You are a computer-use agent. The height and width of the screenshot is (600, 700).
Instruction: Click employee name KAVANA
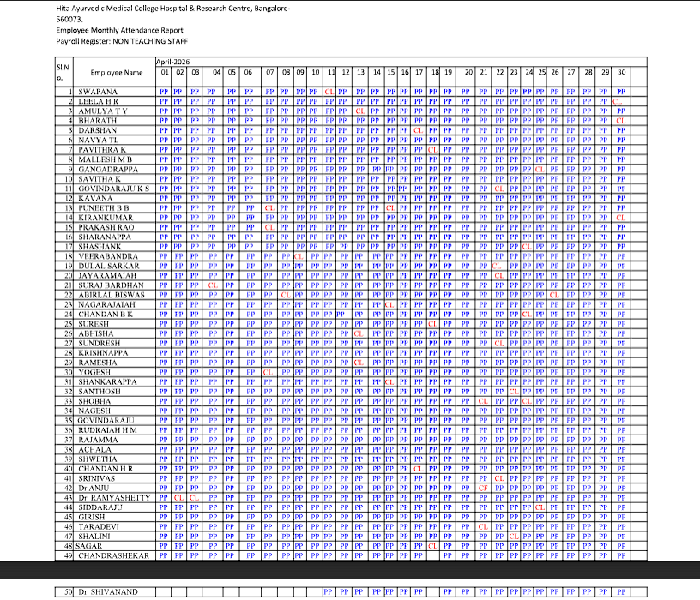click(95, 198)
